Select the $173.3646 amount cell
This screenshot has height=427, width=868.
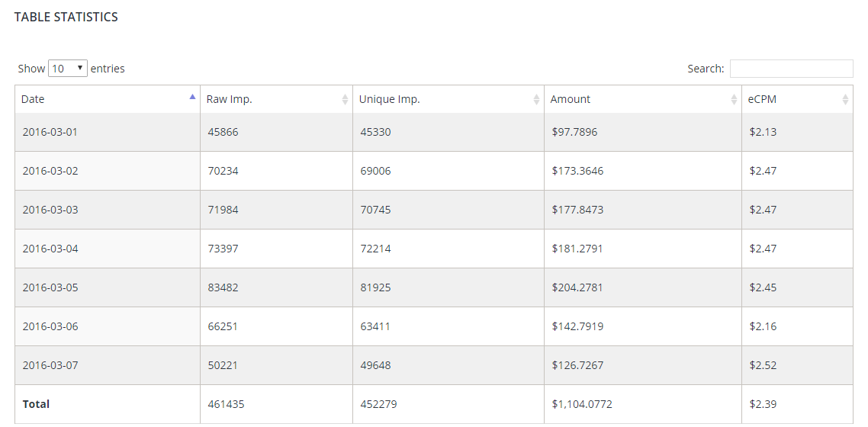(x=577, y=171)
